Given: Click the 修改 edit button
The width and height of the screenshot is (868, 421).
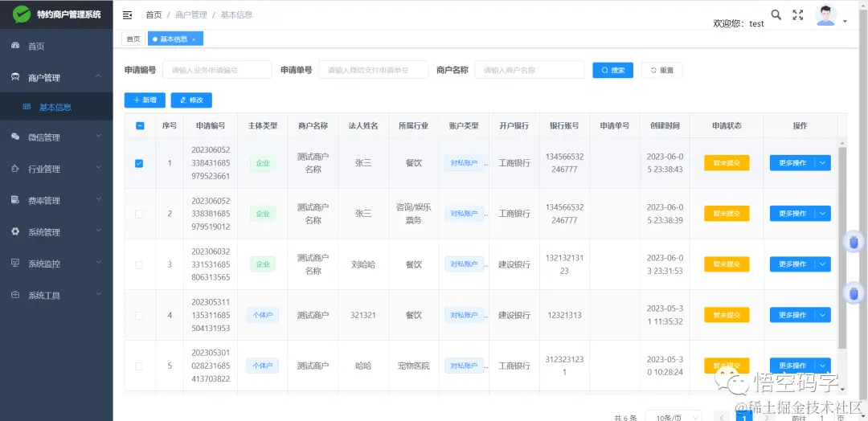Looking at the screenshot, I should tap(191, 100).
